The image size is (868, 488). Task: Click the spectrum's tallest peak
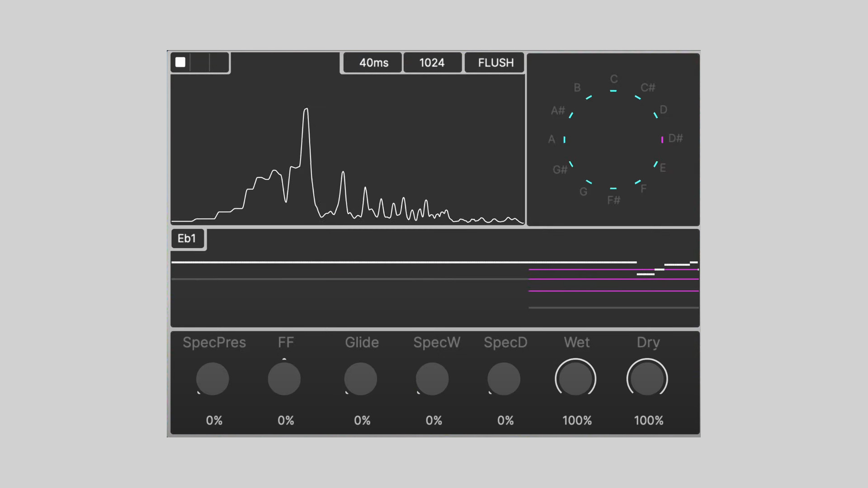pyautogui.click(x=306, y=110)
